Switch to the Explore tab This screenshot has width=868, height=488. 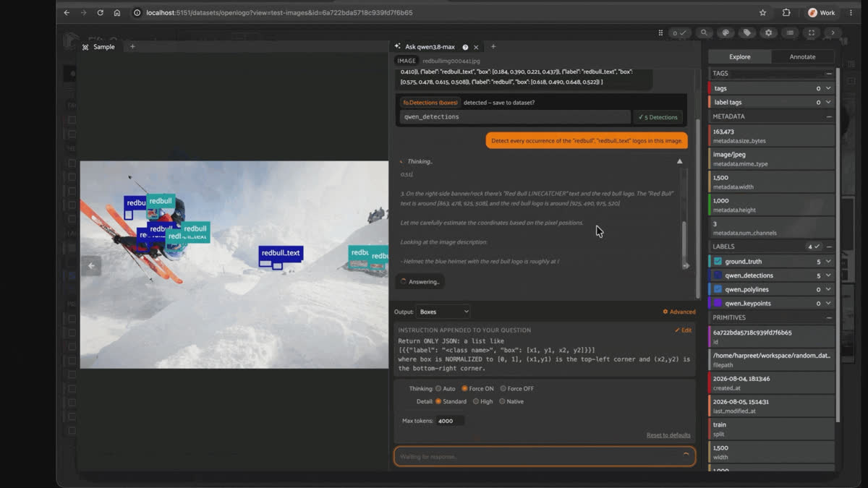pyautogui.click(x=739, y=56)
